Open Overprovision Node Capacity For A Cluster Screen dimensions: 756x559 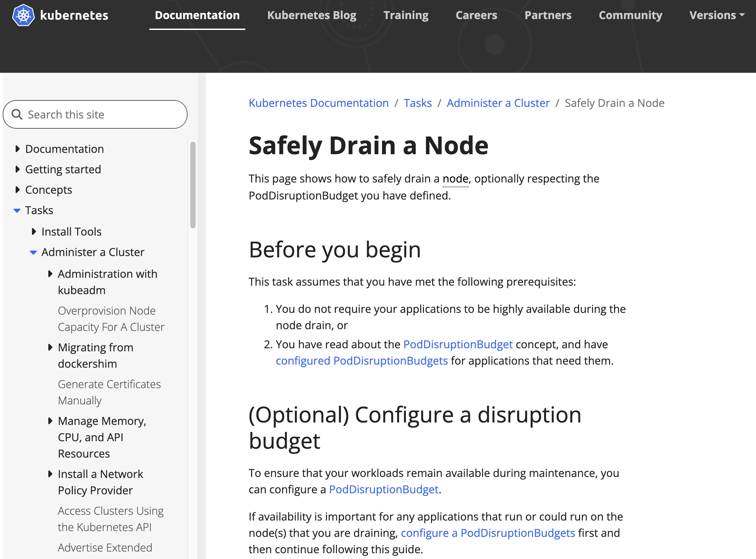pos(111,319)
